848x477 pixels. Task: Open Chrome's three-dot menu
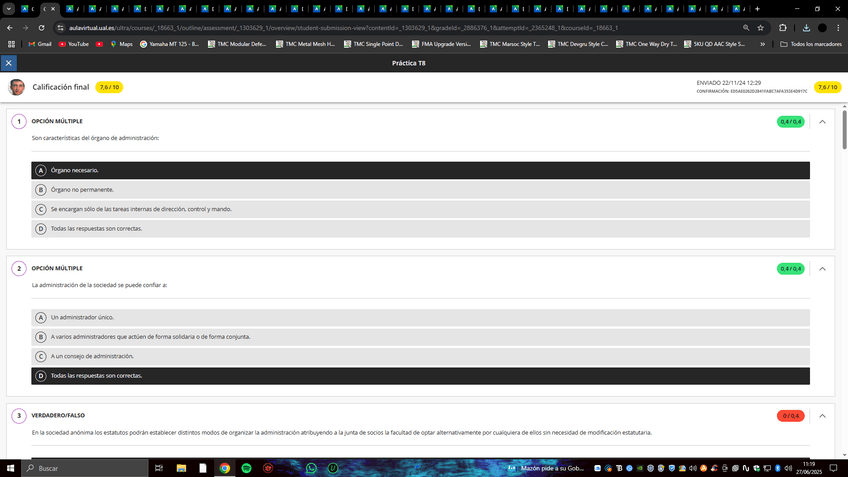pos(838,28)
